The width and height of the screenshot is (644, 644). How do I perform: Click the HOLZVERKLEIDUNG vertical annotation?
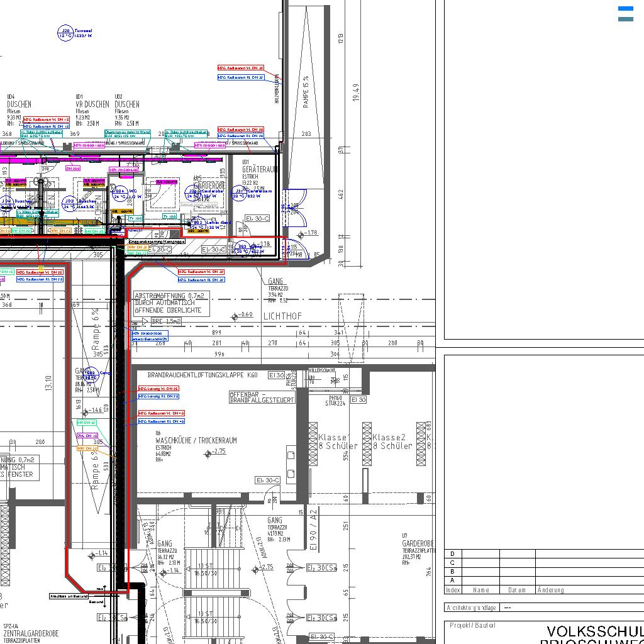tap(277, 89)
